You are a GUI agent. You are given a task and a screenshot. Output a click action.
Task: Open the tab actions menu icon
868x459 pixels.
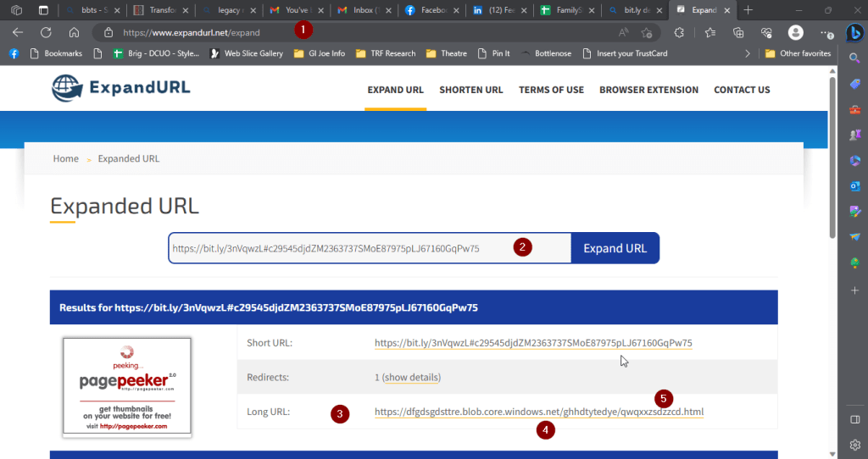pyautogui.click(x=43, y=10)
